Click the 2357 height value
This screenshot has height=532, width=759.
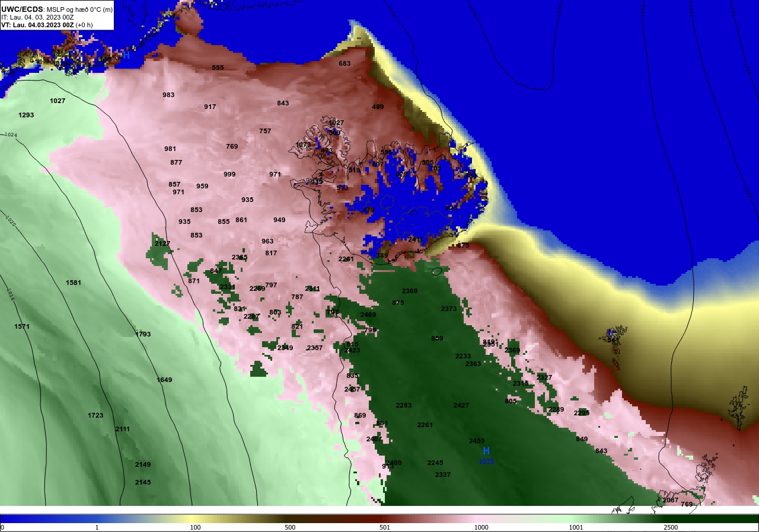click(315, 348)
